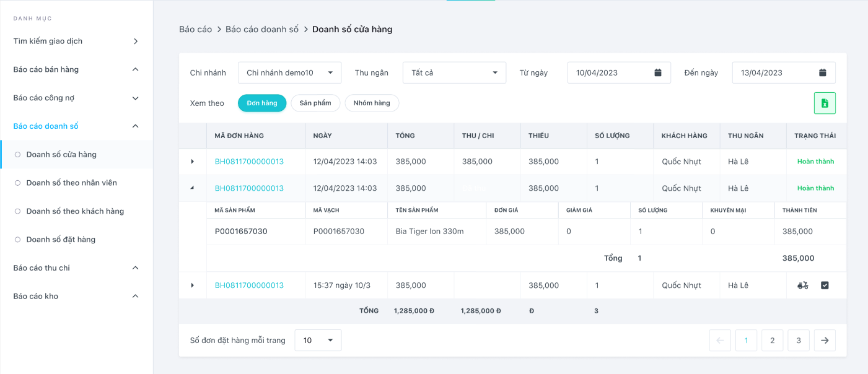Open the Thu ngân Tất cả dropdown
868x374 pixels.
pos(454,72)
